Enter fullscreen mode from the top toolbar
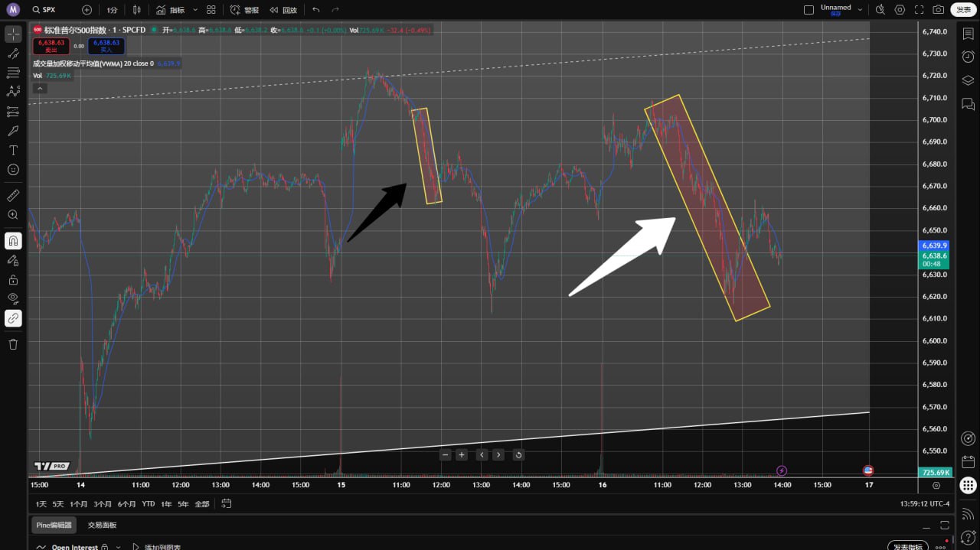 coord(919,10)
